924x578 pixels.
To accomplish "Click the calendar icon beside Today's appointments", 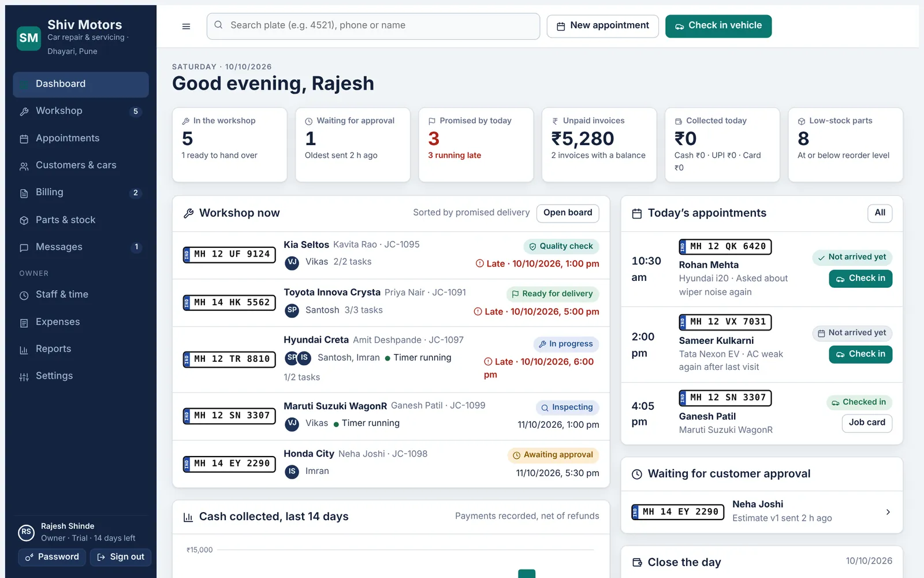I will pos(637,213).
